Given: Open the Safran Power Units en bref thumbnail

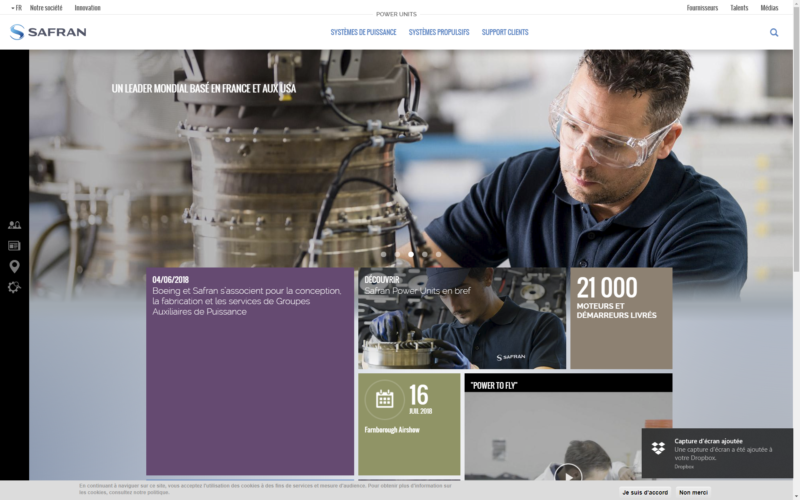Looking at the screenshot, I should [x=462, y=319].
